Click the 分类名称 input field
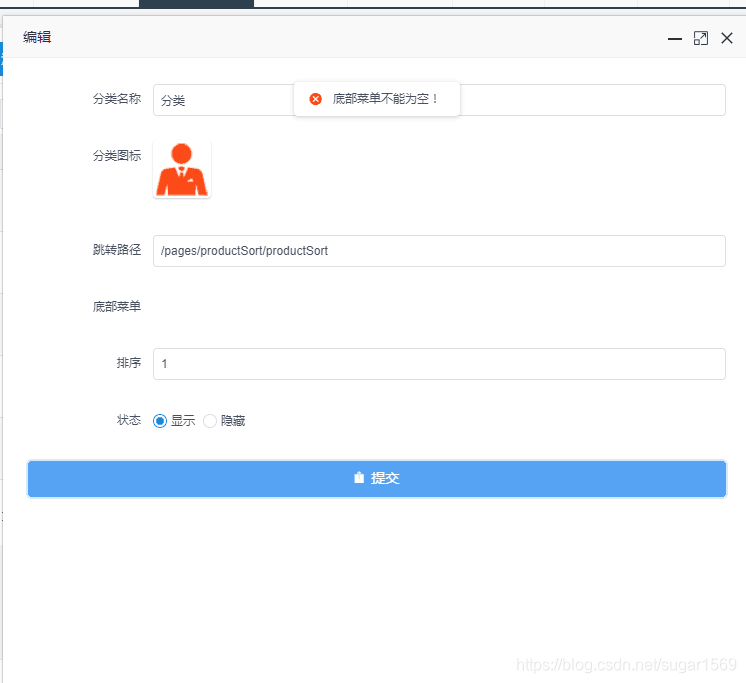Image resolution: width=746 pixels, height=683 pixels. point(439,100)
